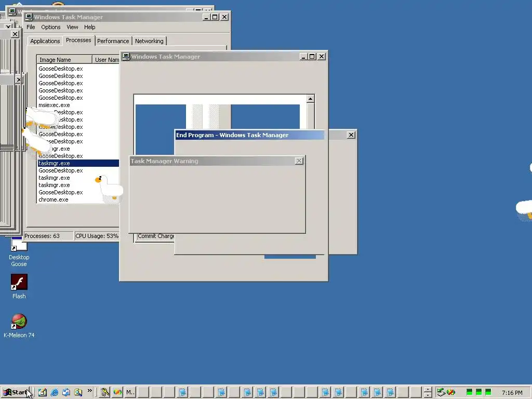Switch to the Networking tab

click(149, 41)
